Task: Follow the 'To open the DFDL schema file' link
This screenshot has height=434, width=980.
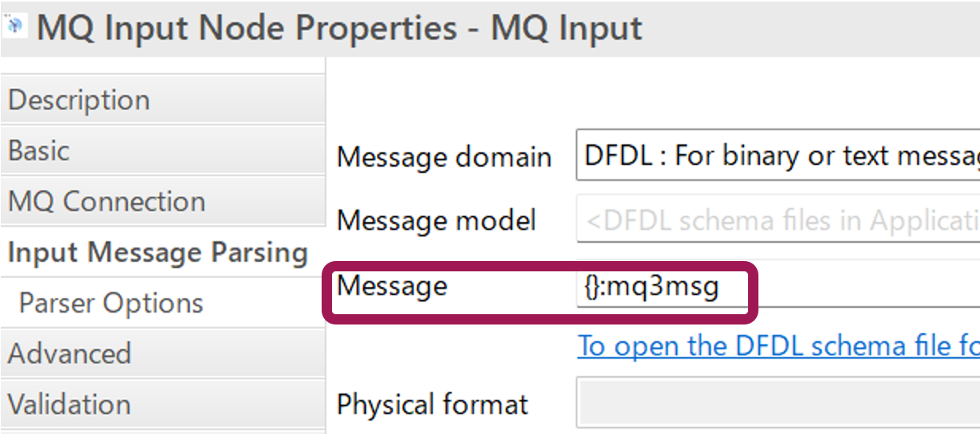Action: (778, 347)
